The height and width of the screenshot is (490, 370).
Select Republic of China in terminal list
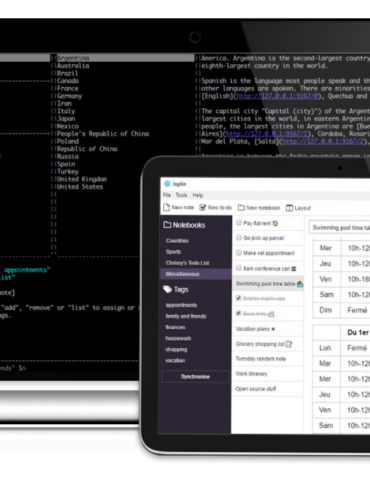coord(87,149)
